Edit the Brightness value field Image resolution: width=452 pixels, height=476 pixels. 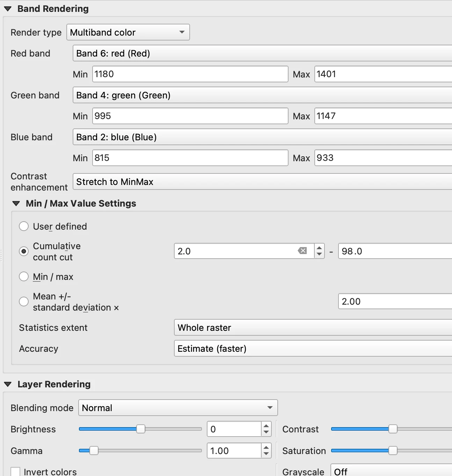234,429
